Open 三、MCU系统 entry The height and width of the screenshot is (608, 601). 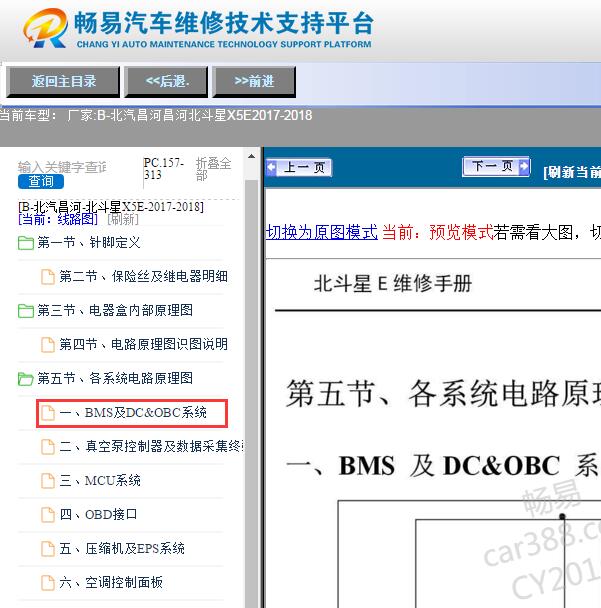tap(100, 480)
